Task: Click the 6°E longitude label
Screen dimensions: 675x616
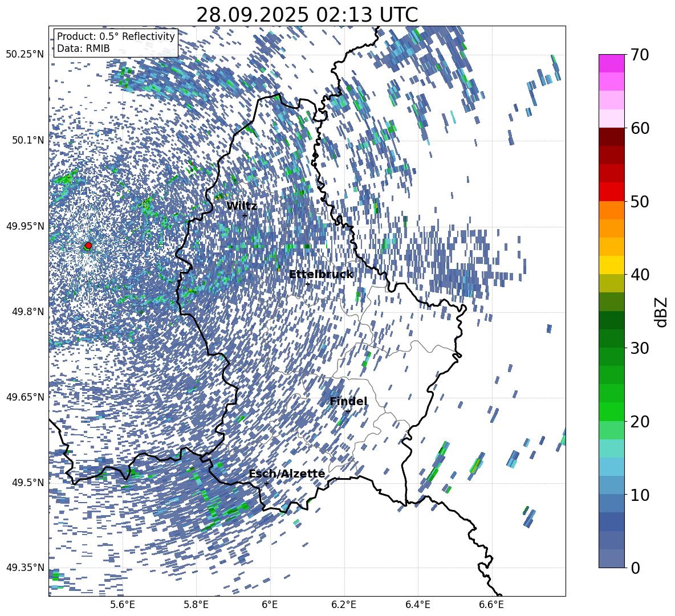Action: pyautogui.click(x=270, y=605)
